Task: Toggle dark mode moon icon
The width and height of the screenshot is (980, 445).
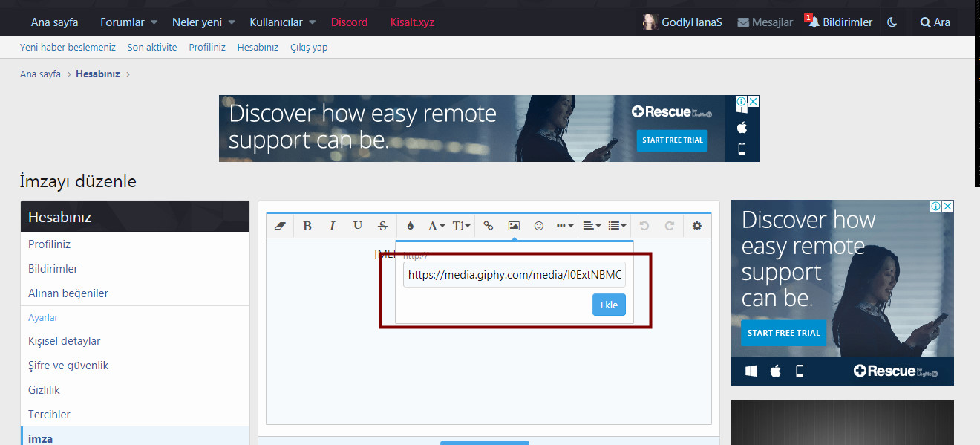Action: click(x=892, y=22)
